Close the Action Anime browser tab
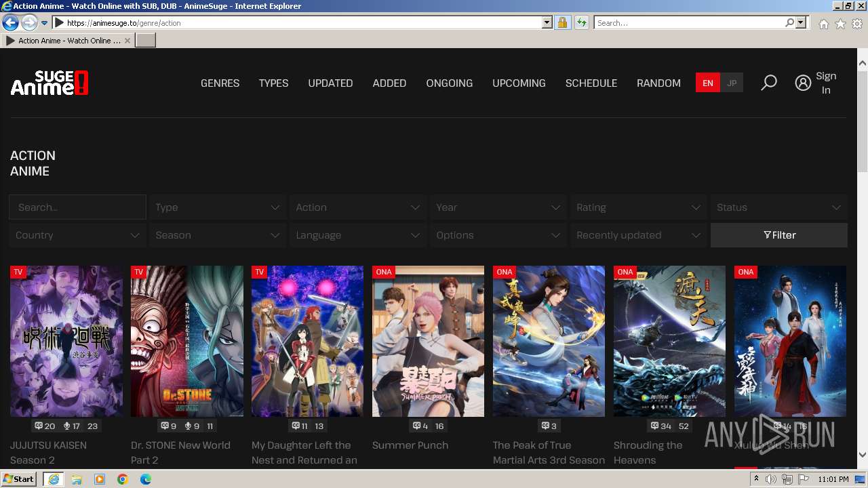Viewport: 868px width, 488px height. [x=127, y=41]
